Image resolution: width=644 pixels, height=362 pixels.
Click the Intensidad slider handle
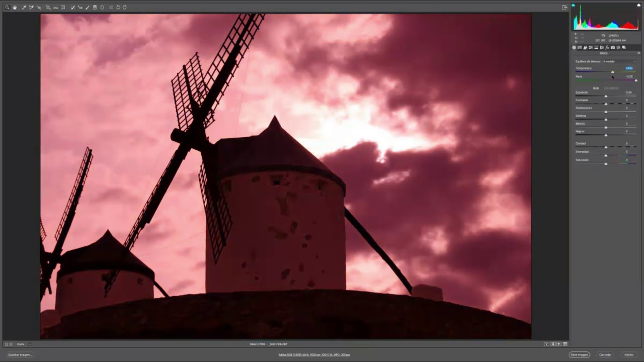606,155
